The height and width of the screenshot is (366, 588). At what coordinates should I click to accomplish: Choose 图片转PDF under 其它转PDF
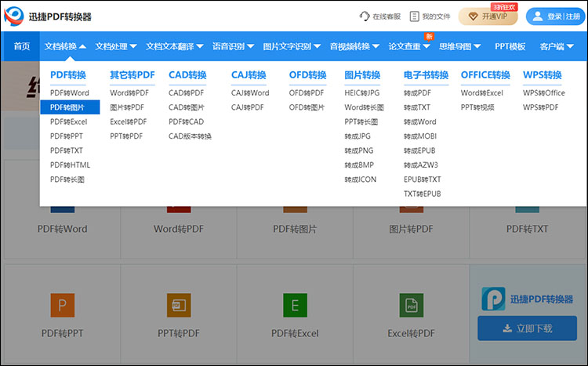point(127,107)
